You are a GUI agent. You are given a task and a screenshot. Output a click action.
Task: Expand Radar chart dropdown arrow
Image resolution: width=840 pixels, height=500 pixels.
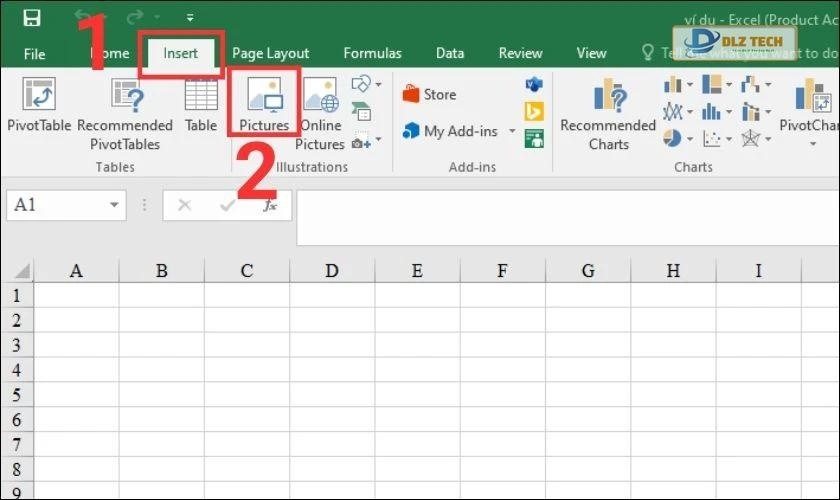click(768, 139)
